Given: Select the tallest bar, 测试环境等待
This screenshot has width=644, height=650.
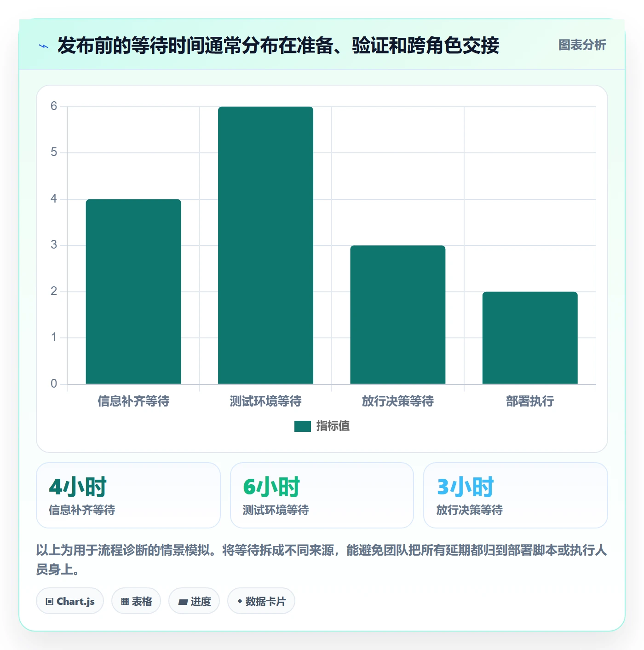Looking at the screenshot, I should 265,245.
